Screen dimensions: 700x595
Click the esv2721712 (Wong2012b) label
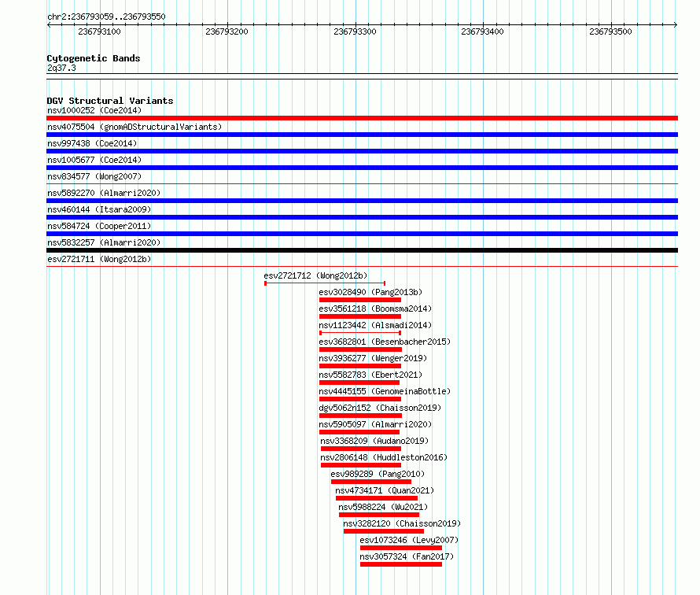coord(315,275)
